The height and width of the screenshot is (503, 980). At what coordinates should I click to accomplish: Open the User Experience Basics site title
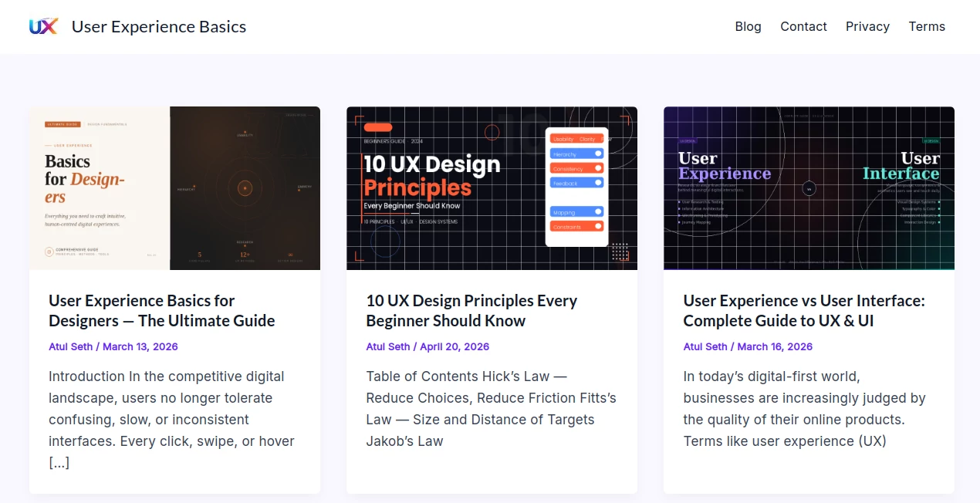point(159,26)
